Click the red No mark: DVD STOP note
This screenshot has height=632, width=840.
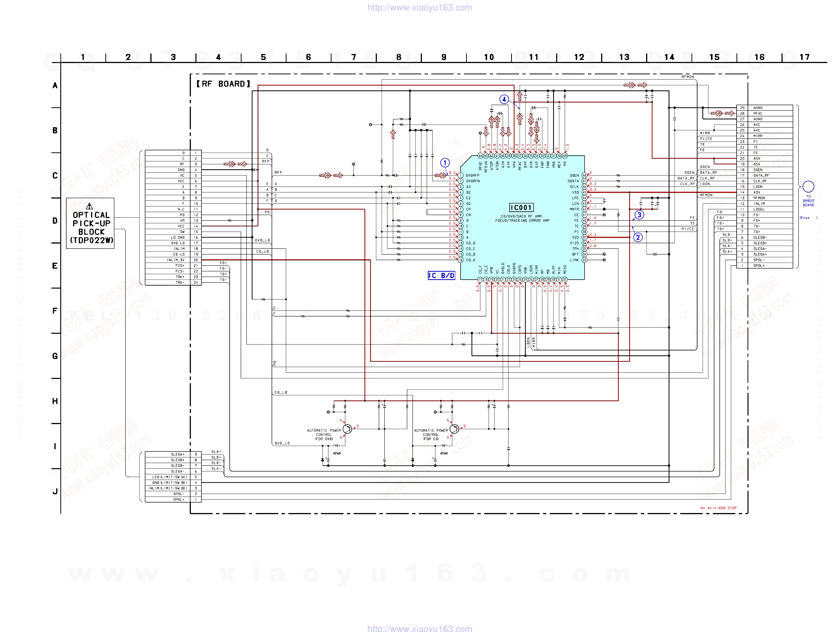718,508
